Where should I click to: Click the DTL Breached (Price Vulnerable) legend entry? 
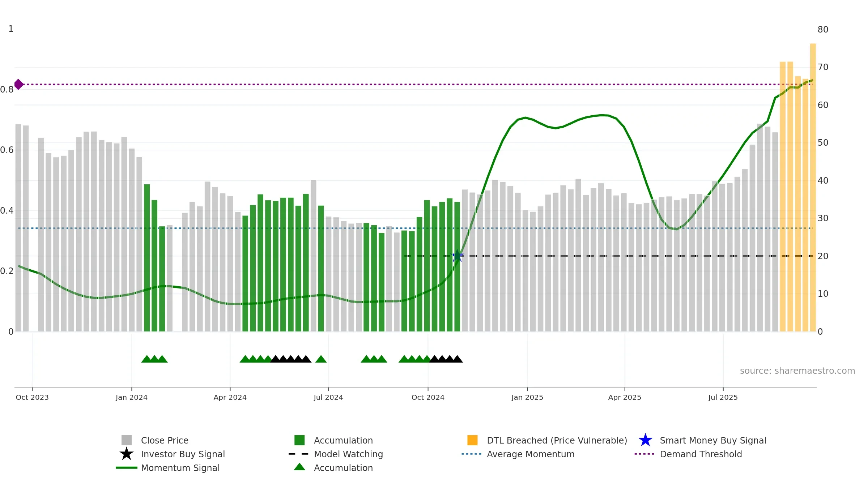pyautogui.click(x=547, y=440)
